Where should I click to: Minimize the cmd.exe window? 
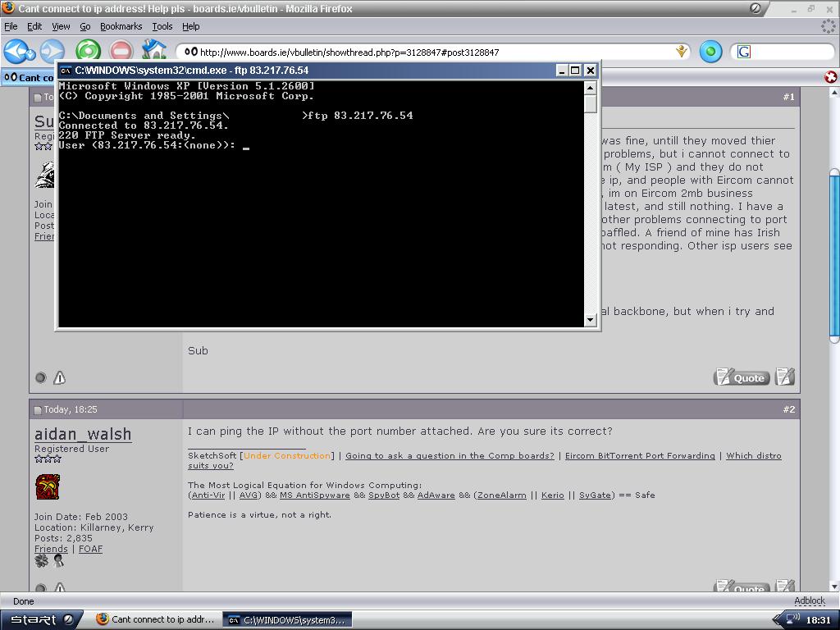pyautogui.click(x=561, y=71)
